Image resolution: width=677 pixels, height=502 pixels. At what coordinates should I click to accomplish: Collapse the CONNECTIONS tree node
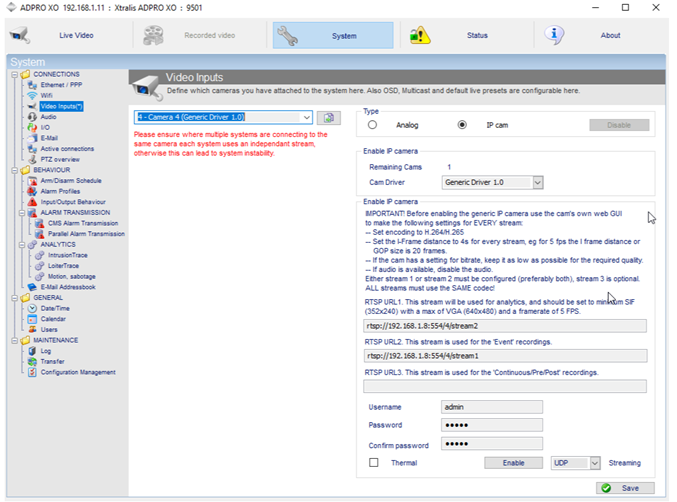coord(14,74)
